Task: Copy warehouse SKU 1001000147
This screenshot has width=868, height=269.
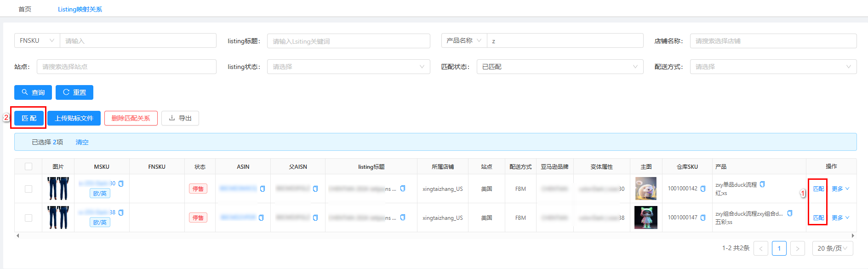Action: (703, 217)
